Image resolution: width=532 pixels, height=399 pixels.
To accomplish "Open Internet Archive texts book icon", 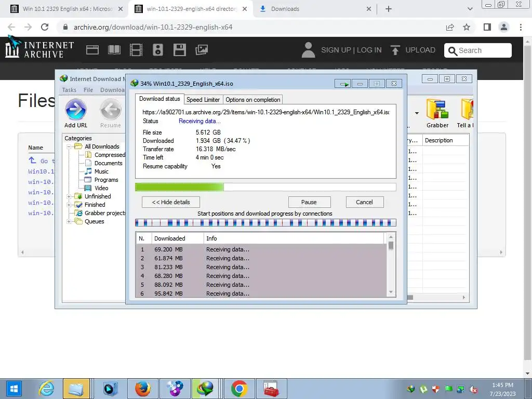I will point(114,50).
